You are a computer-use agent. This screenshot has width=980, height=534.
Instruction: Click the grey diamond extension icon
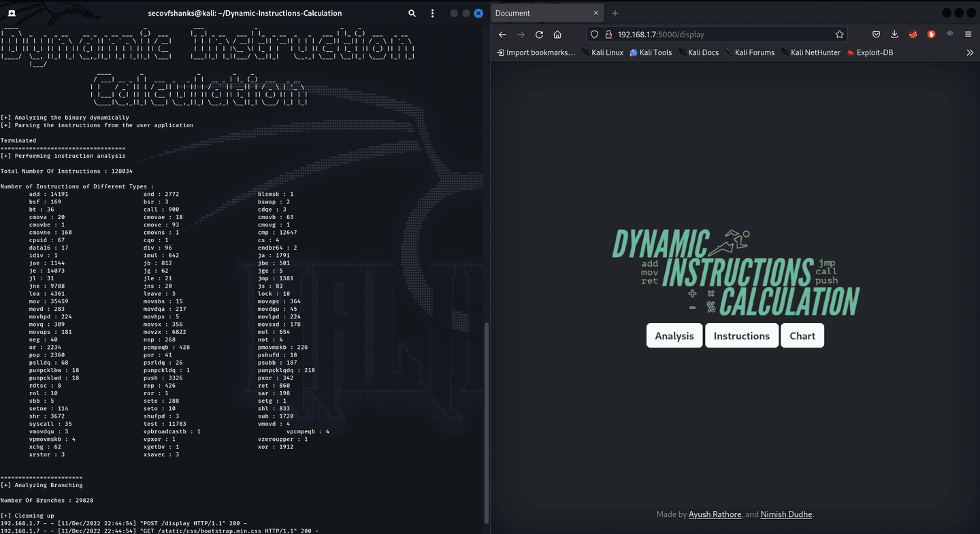[x=950, y=35]
